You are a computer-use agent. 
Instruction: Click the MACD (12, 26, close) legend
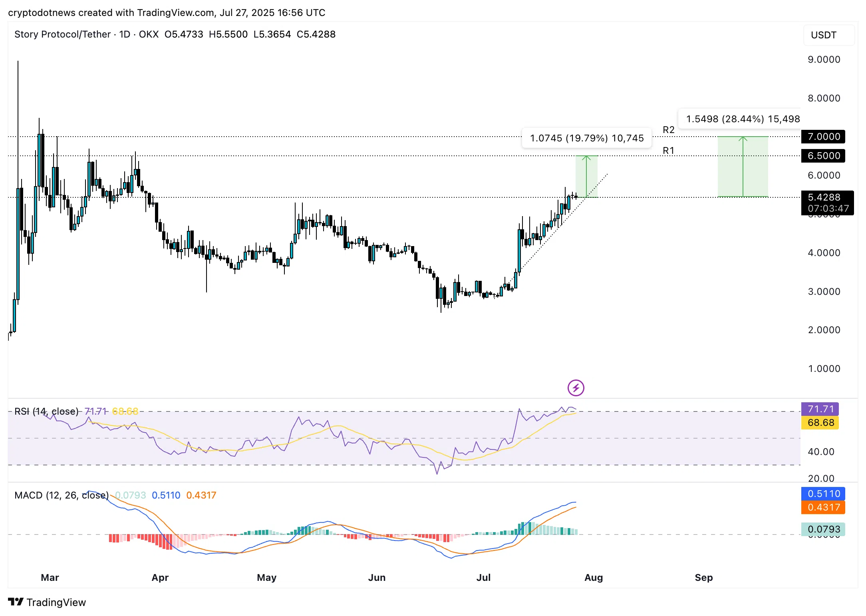coord(62,495)
